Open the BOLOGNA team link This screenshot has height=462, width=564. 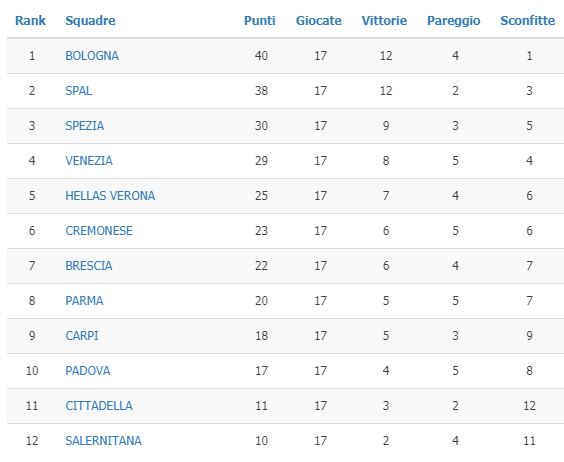[x=92, y=56]
